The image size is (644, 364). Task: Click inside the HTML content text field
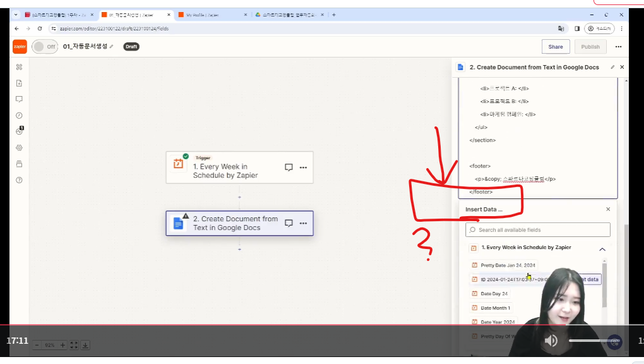(538, 138)
